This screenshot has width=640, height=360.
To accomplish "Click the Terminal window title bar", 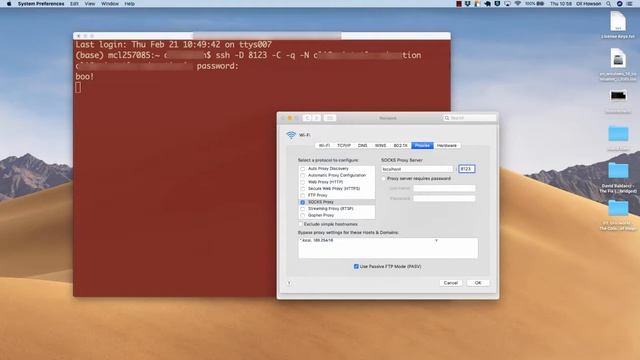I will pyautogui.click(x=262, y=36).
